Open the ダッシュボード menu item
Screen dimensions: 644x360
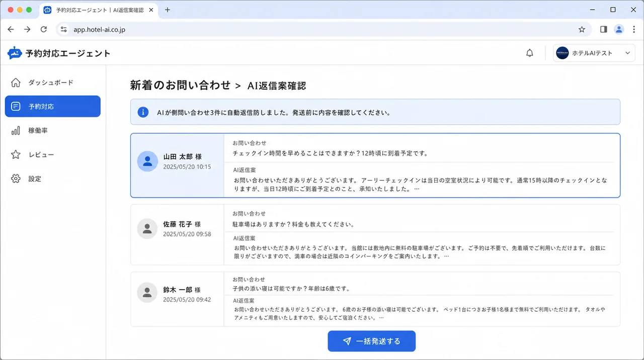[53, 82]
